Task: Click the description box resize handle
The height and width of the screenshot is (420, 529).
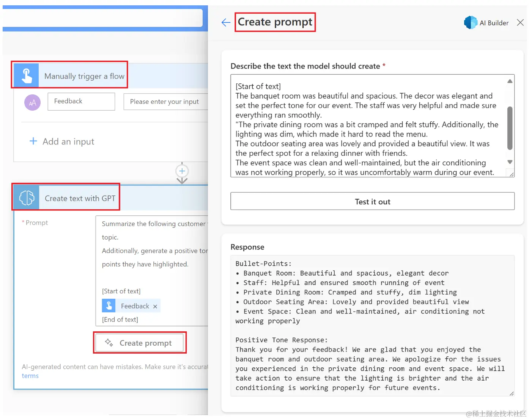Action: click(512, 174)
